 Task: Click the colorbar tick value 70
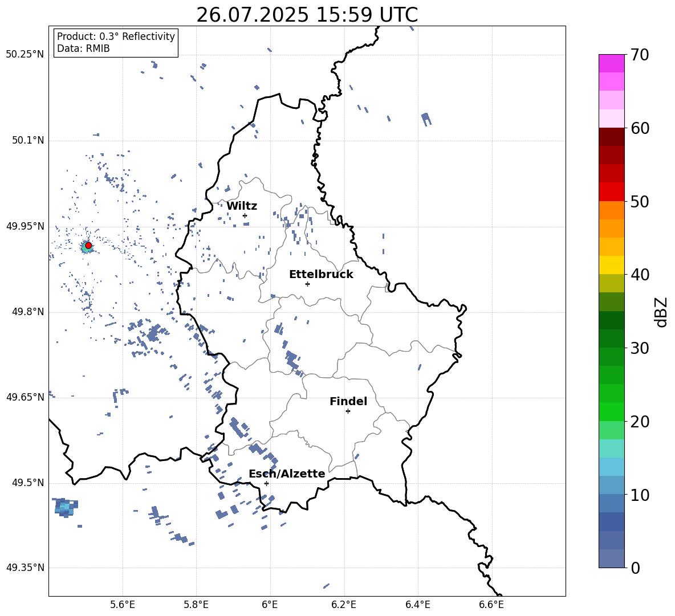click(640, 55)
